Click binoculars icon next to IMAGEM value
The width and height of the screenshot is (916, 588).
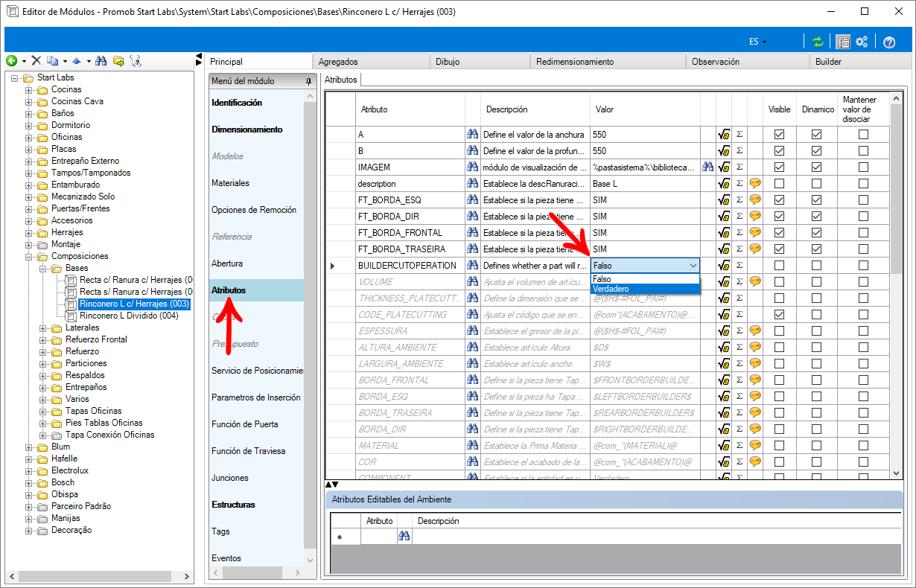(707, 167)
